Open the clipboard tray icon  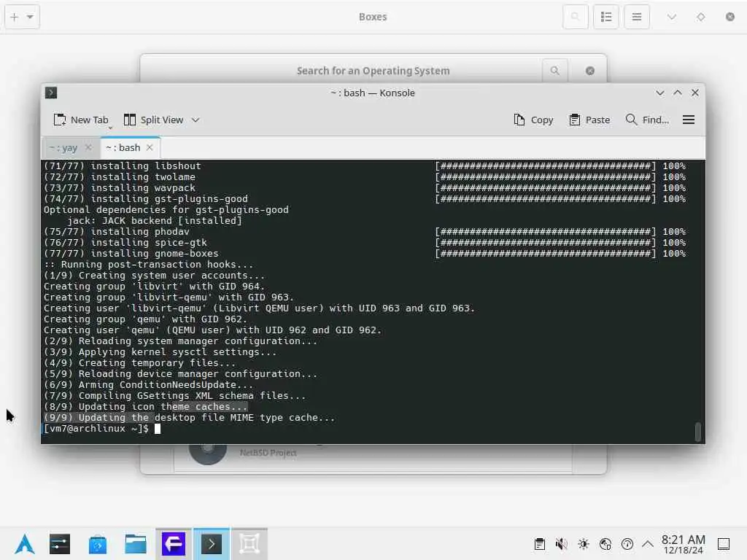539,544
